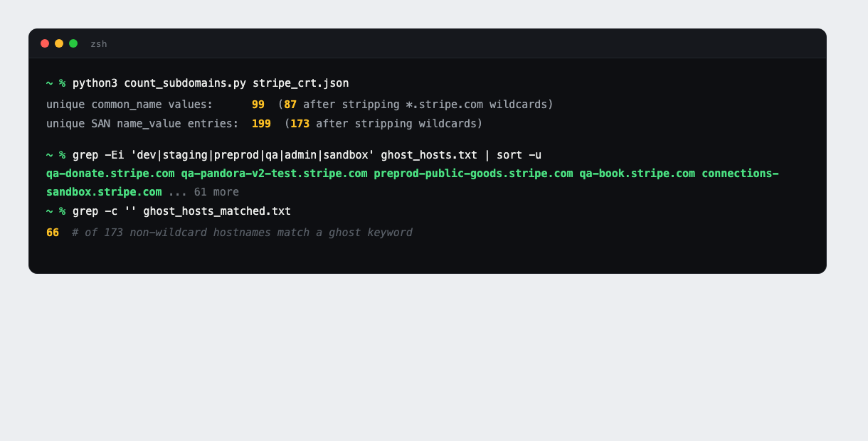
Task: Click hostname qa-pandora-v2-test.stripe.com
Action: [274, 174]
